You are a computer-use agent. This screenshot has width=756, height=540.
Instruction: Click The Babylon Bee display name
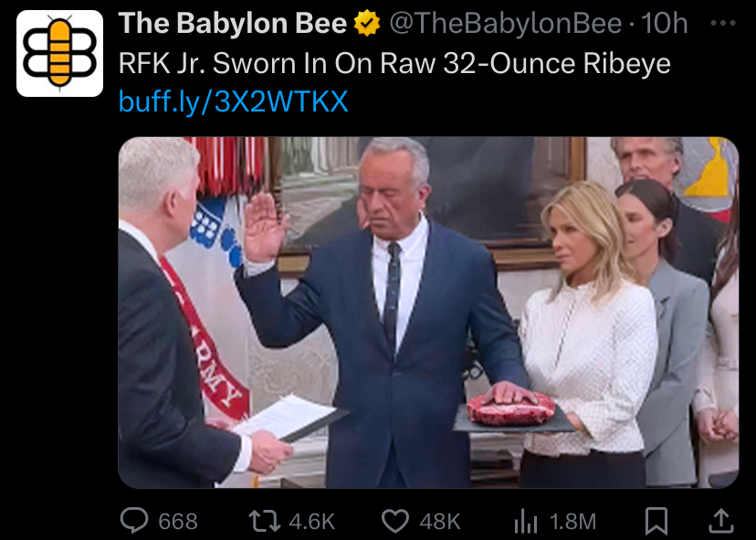point(233,23)
